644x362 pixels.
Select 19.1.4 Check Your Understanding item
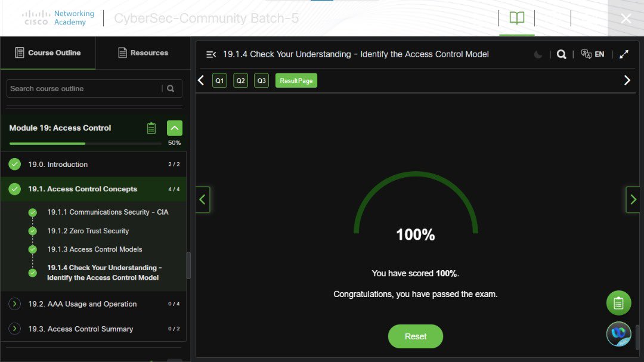coord(104,273)
